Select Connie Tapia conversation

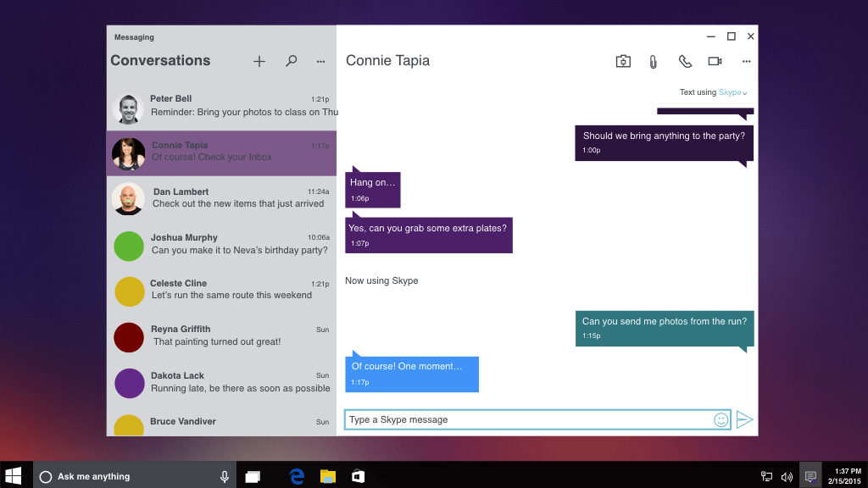pos(221,153)
